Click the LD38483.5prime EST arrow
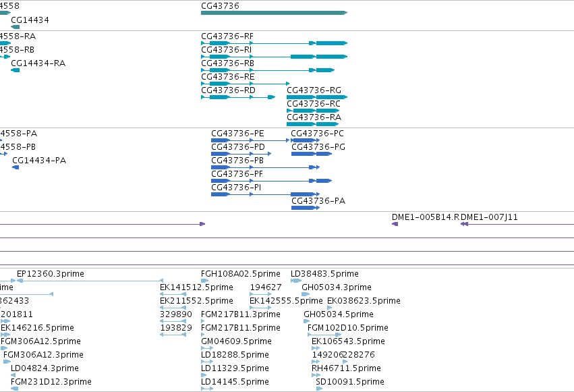574x392 pixels. (x=296, y=281)
